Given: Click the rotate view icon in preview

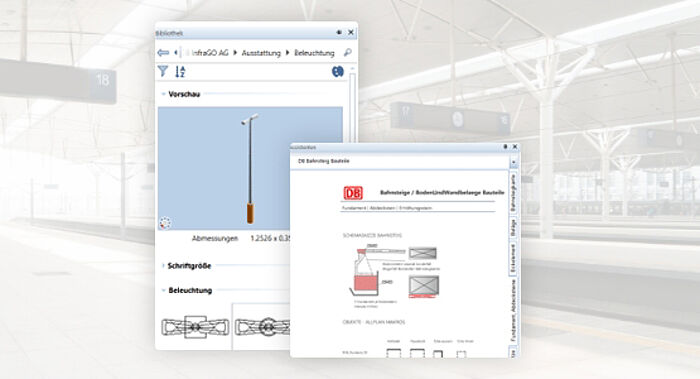Looking at the screenshot, I should pos(165,222).
